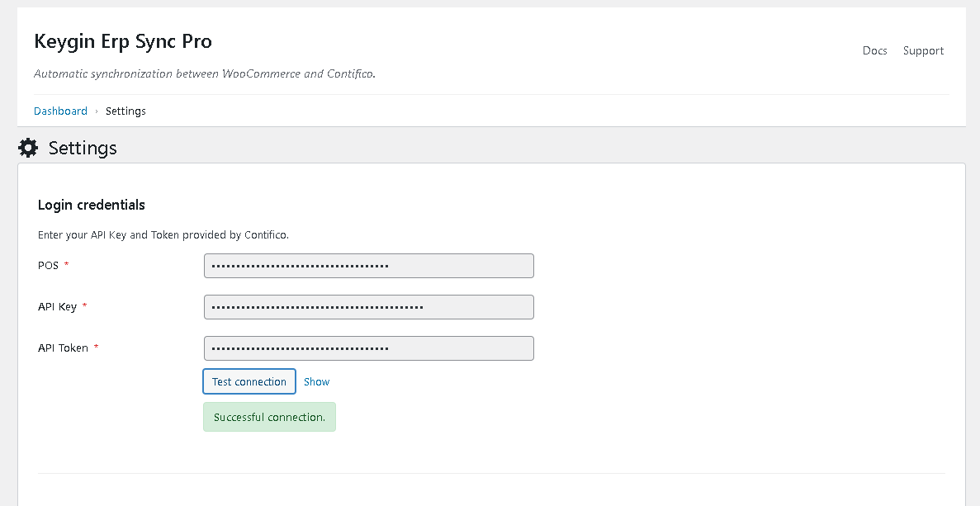Image resolution: width=980 pixels, height=506 pixels.
Task: Open the Support link
Action: pos(923,51)
